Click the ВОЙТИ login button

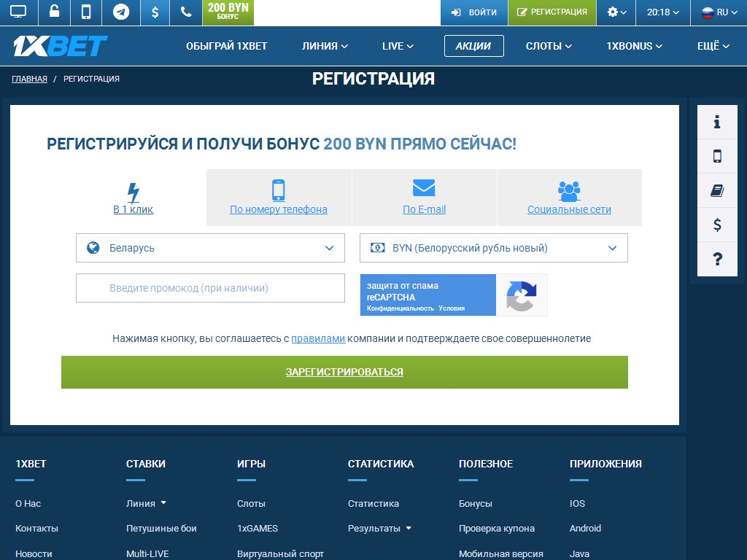(x=474, y=12)
